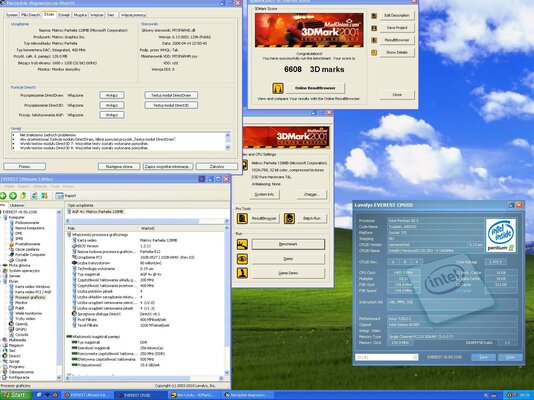Viewport: 534px width, 400px height.
Task: Click Pro Tools ResultBrowser icon
Action: (242, 218)
